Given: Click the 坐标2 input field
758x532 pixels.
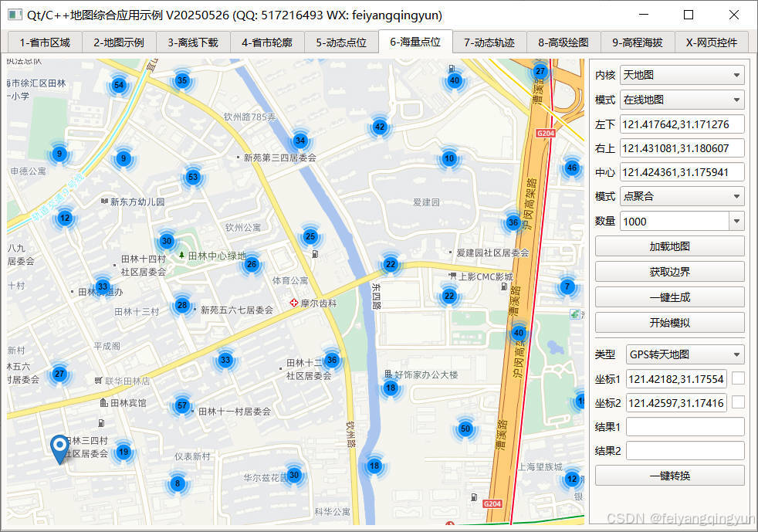Looking at the screenshot, I should point(676,403).
